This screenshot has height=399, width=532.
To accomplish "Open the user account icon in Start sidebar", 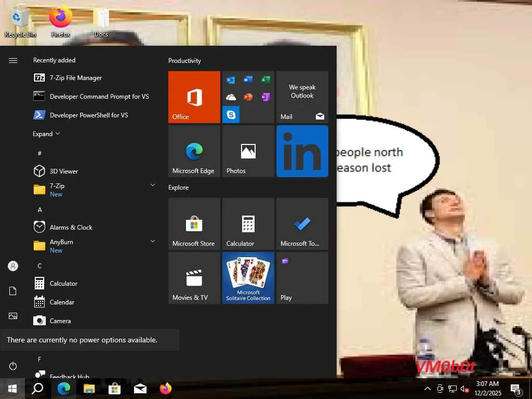I will (13, 266).
